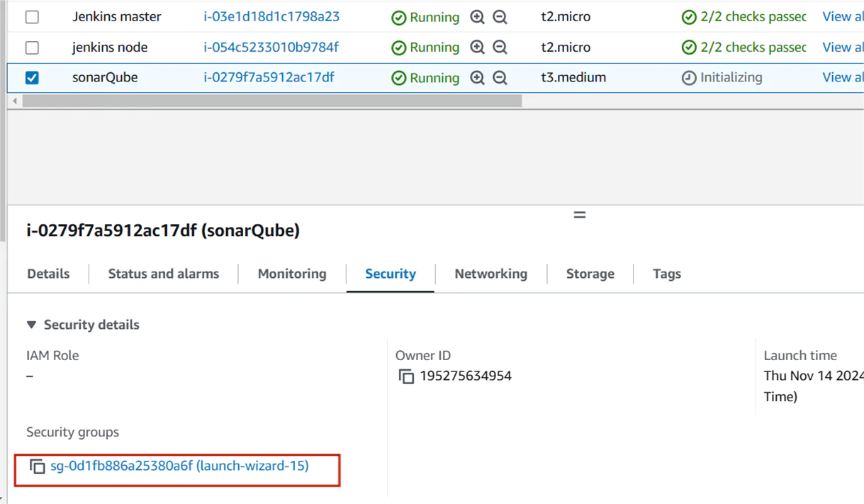Zoom in icon in sonarQube row
The width and height of the screenshot is (864, 504).
pyautogui.click(x=477, y=78)
